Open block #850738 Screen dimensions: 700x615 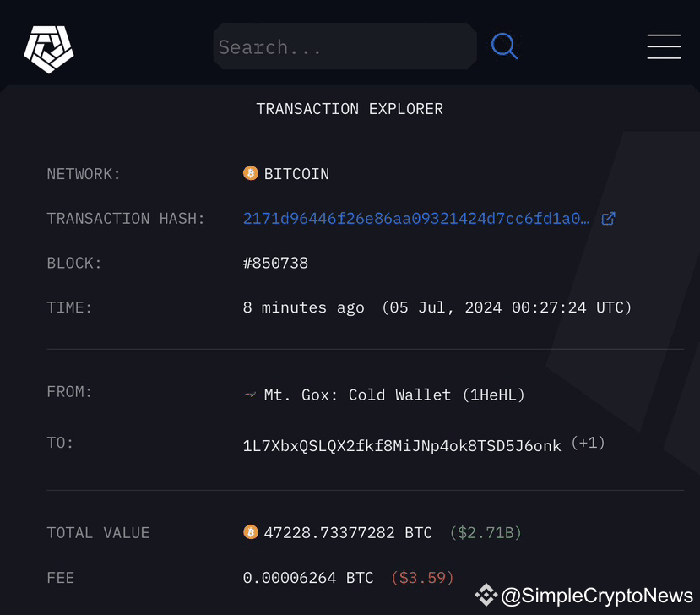pyautogui.click(x=275, y=263)
